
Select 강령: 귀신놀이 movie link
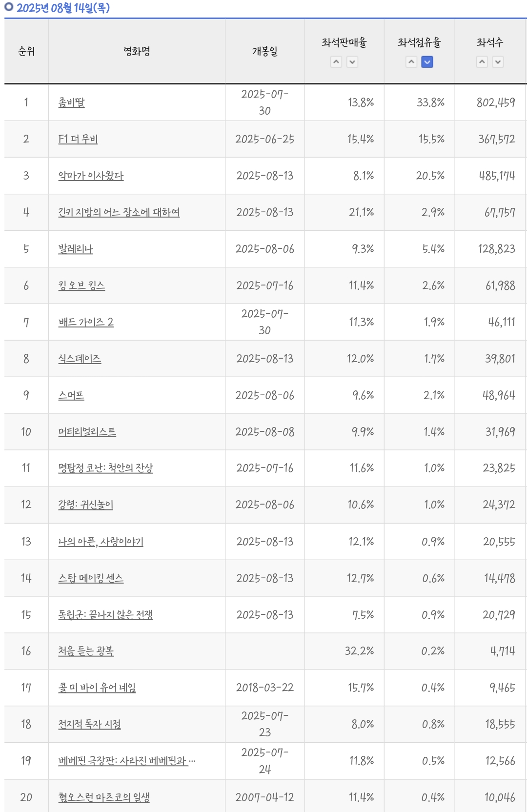coord(85,505)
